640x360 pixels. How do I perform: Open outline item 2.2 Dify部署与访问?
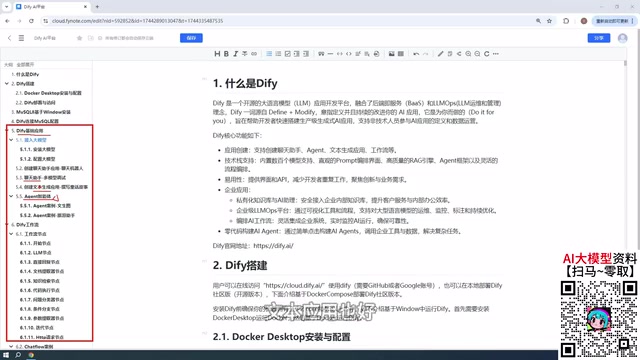click(36, 102)
